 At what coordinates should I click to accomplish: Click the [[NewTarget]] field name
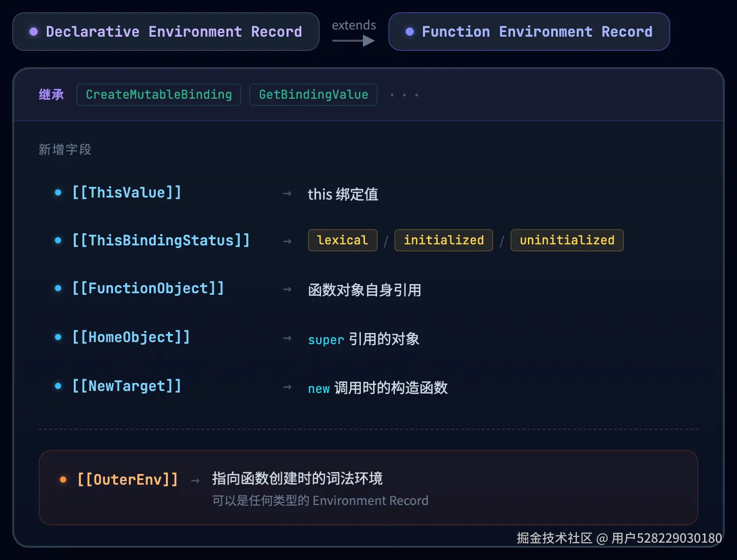127,386
